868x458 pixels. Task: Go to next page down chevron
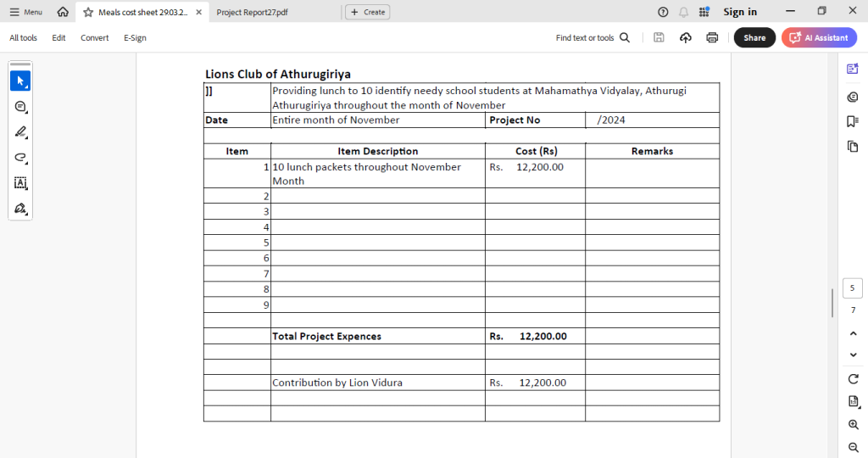click(x=853, y=355)
